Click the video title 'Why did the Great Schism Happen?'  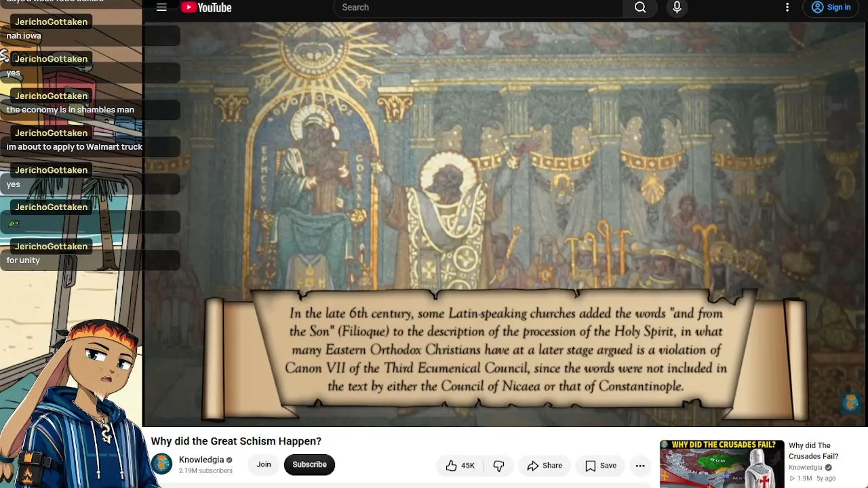(236, 441)
